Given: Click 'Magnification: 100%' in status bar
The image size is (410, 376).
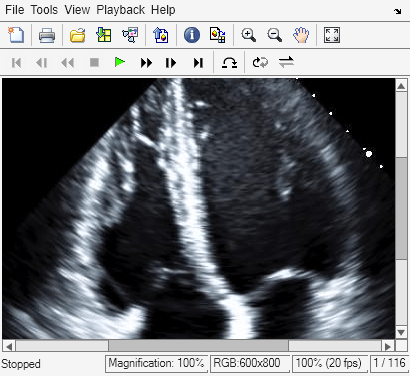Looking at the screenshot, I should tap(156, 363).
